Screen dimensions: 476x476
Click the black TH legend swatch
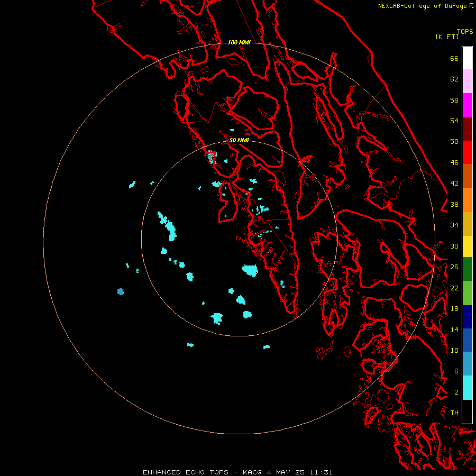click(467, 411)
